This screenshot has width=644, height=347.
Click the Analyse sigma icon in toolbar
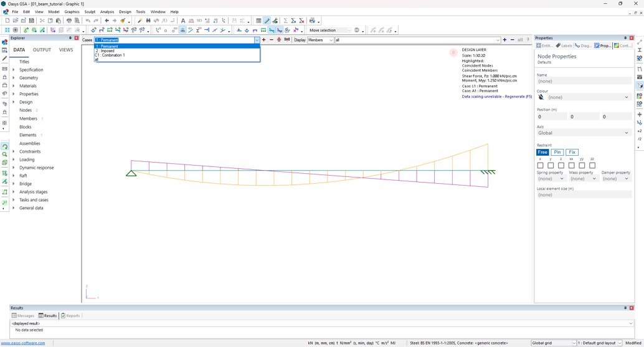point(285,21)
